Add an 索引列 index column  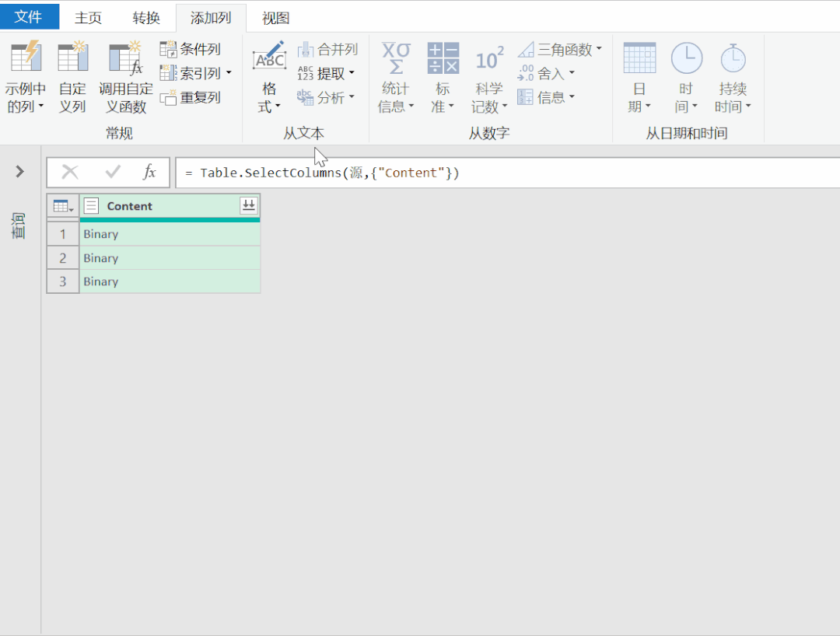[191, 73]
